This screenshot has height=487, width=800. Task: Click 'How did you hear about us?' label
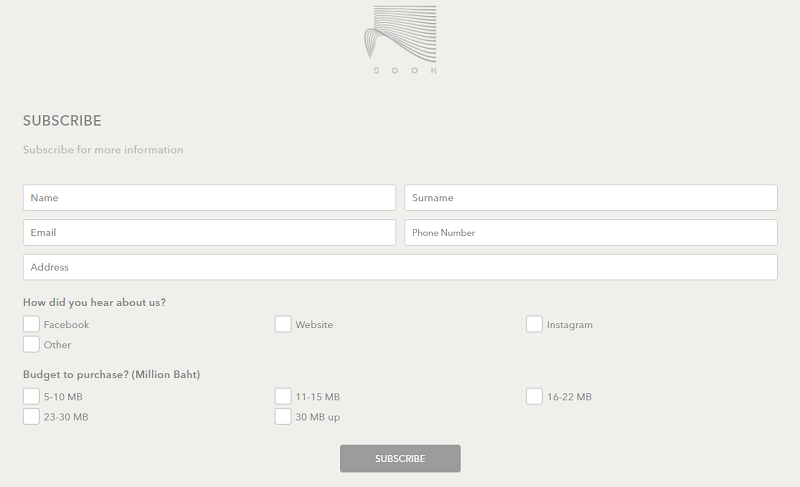tap(94, 302)
